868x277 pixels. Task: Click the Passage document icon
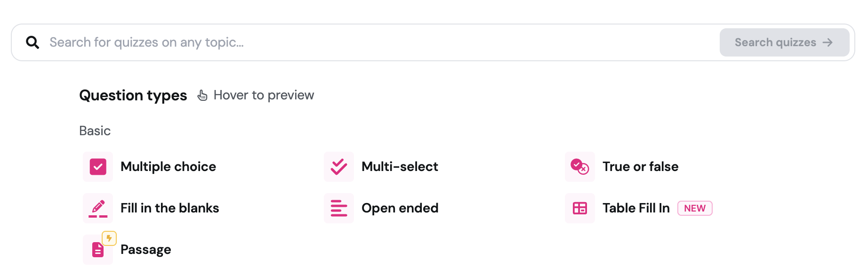98,250
